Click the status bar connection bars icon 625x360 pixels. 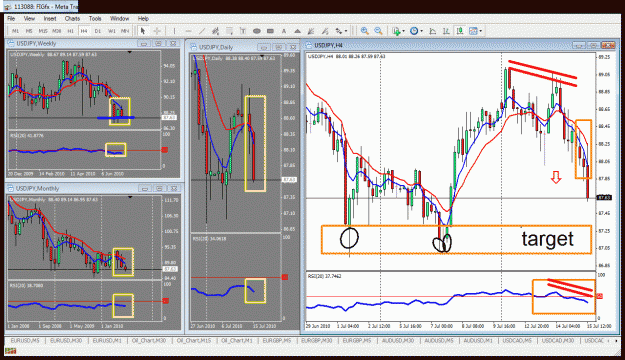click(10, 351)
